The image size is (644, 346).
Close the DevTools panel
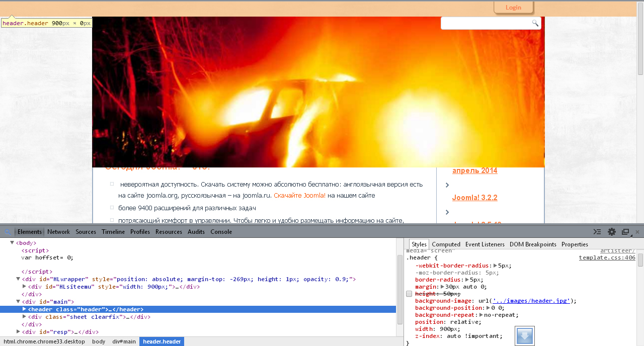click(x=637, y=232)
